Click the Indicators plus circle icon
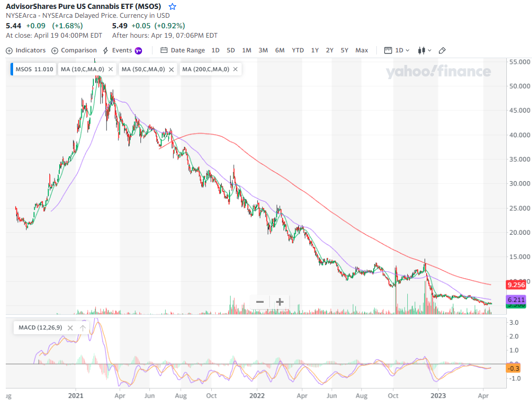 point(9,50)
